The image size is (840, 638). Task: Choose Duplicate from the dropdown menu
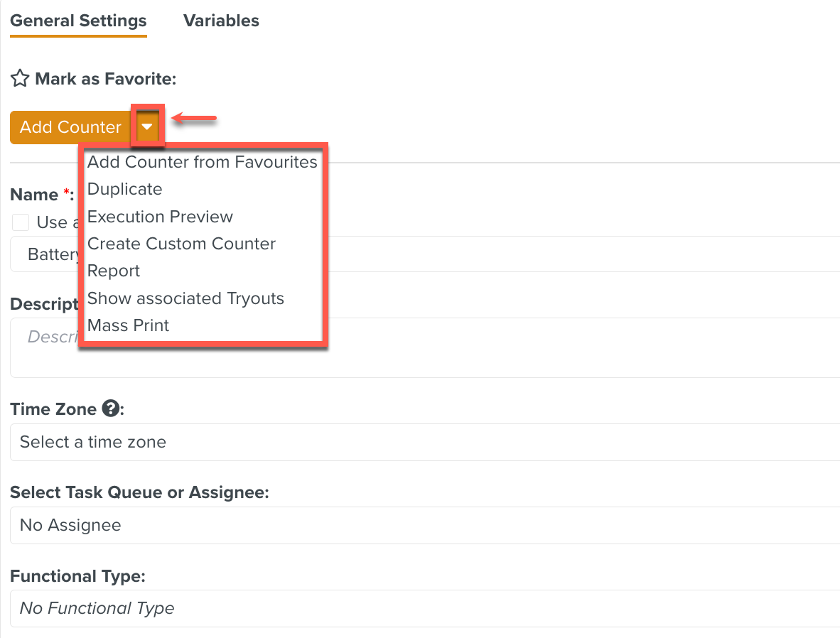click(x=124, y=189)
